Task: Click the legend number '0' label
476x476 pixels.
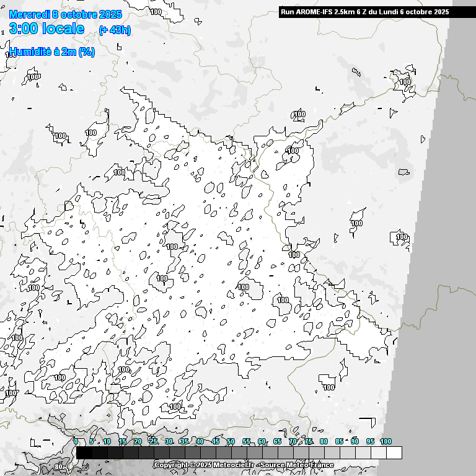Action: coord(76,441)
